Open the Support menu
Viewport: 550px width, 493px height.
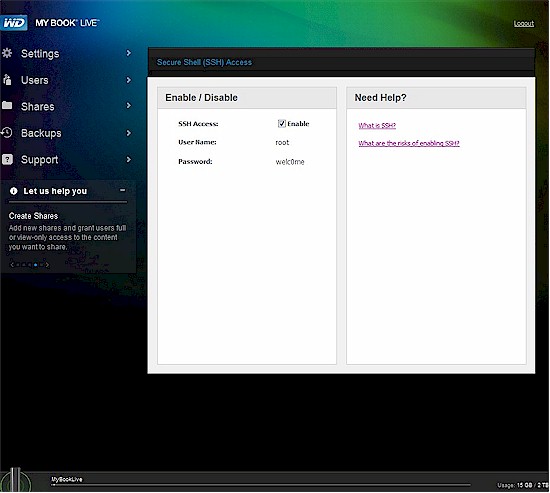(x=39, y=160)
